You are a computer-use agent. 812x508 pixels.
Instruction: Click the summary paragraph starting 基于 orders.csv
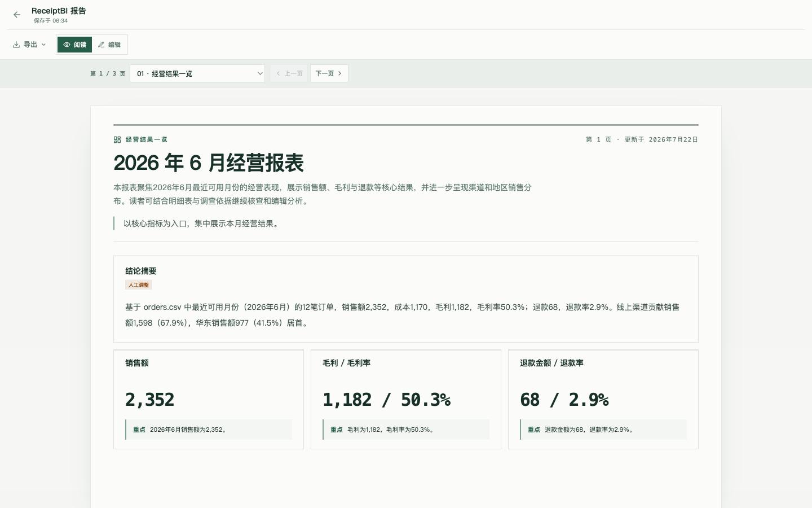click(x=403, y=315)
